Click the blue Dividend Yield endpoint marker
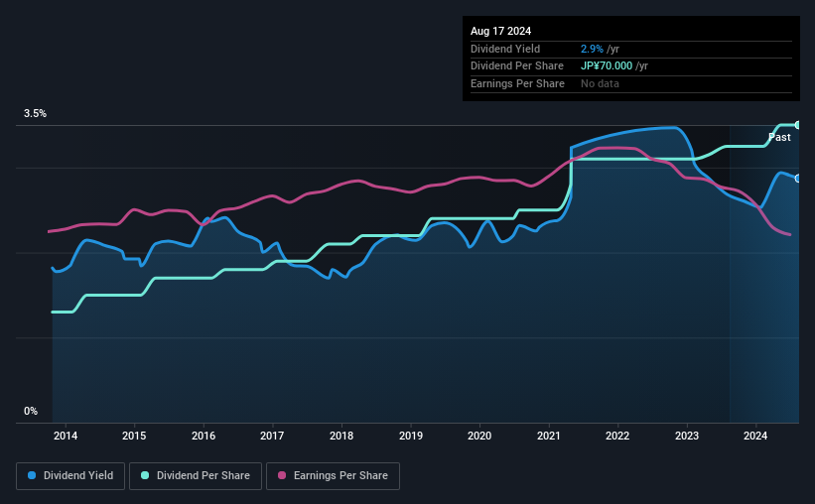The width and height of the screenshot is (815, 504). (798, 179)
